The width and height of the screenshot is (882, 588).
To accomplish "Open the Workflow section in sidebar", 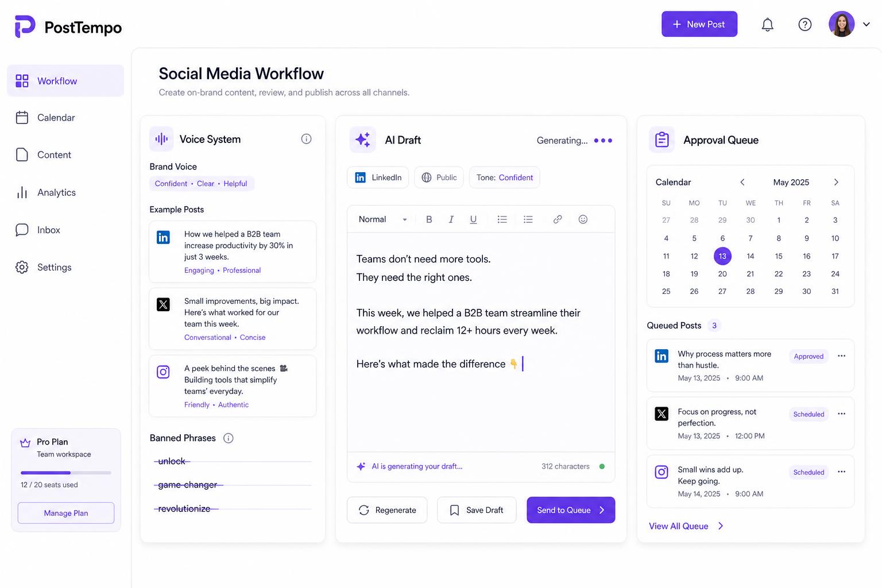I will pos(65,81).
